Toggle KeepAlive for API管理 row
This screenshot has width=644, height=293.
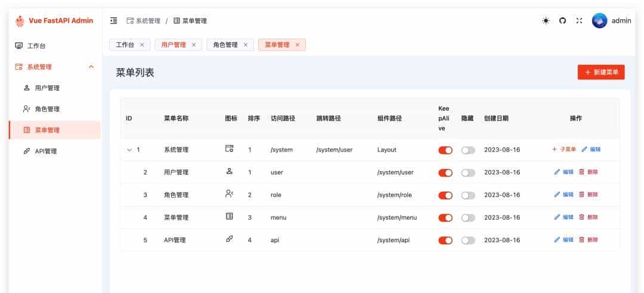[x=445, y=240]
